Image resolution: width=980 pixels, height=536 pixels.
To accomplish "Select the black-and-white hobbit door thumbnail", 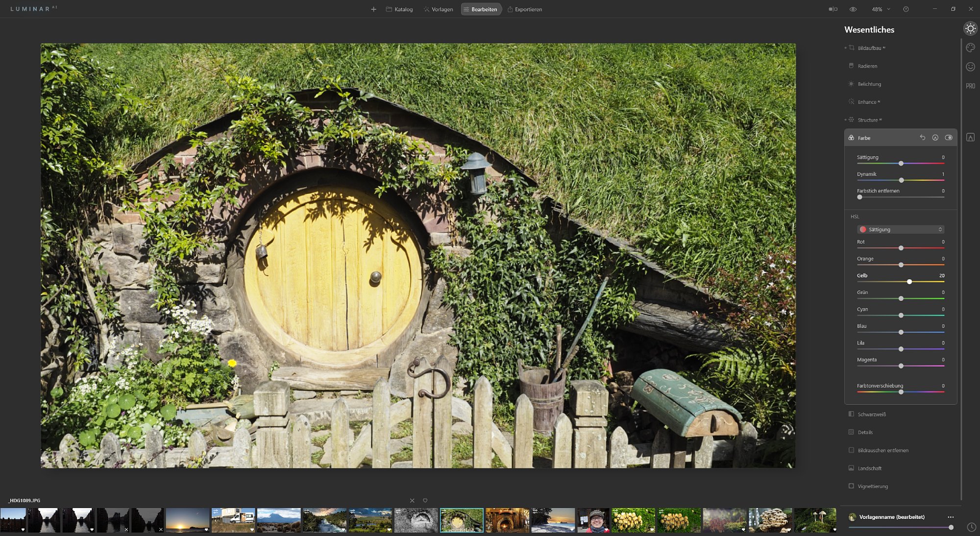I will [x=416, y=520].
